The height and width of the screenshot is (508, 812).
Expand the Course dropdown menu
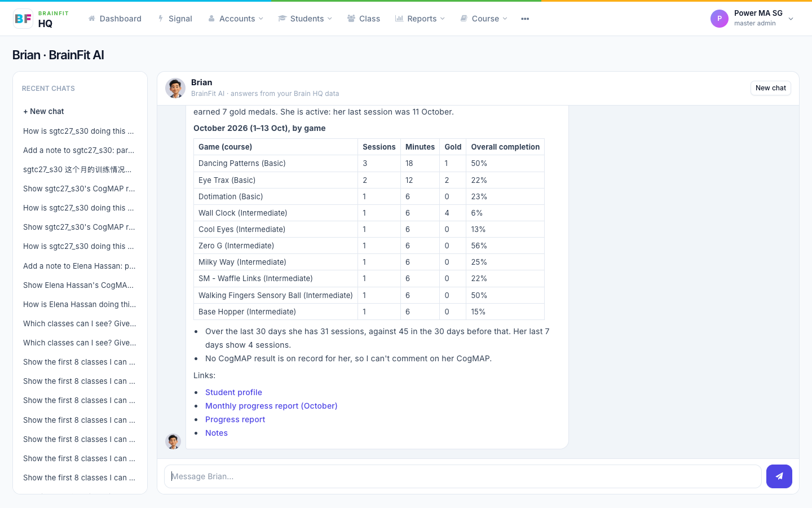[484, 19]
